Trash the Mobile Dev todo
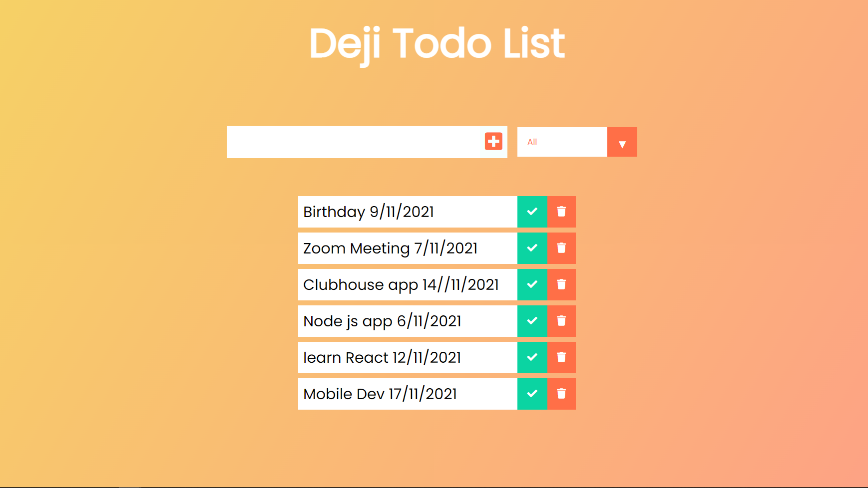 pyautogui.click(x=561, y=394)
